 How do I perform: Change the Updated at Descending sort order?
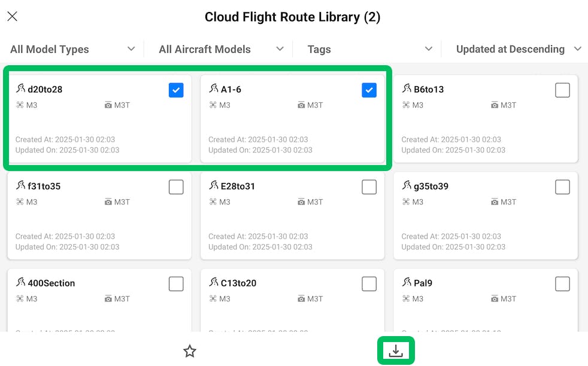tap(519, 49)
